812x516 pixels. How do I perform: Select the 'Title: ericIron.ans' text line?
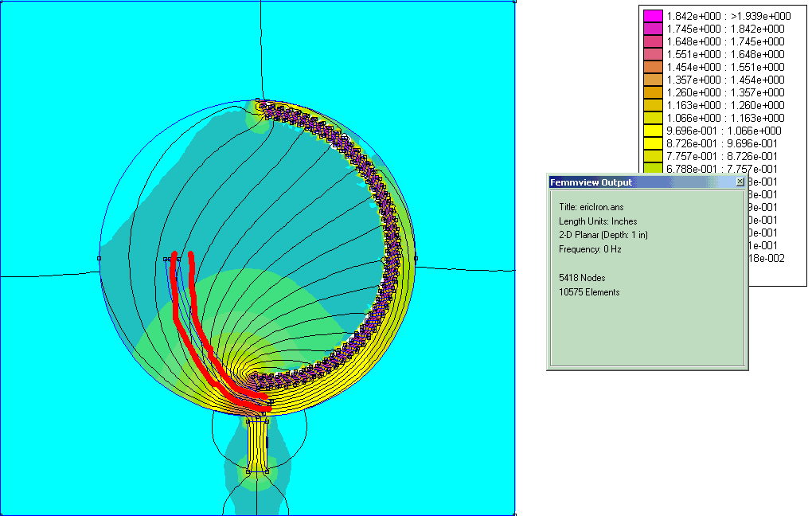click(591, 207)
